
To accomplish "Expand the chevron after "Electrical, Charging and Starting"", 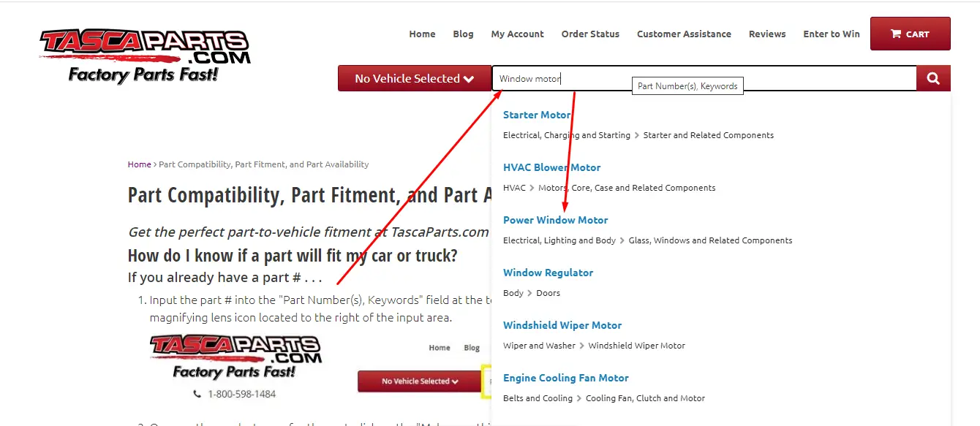I will coord(637,135).
